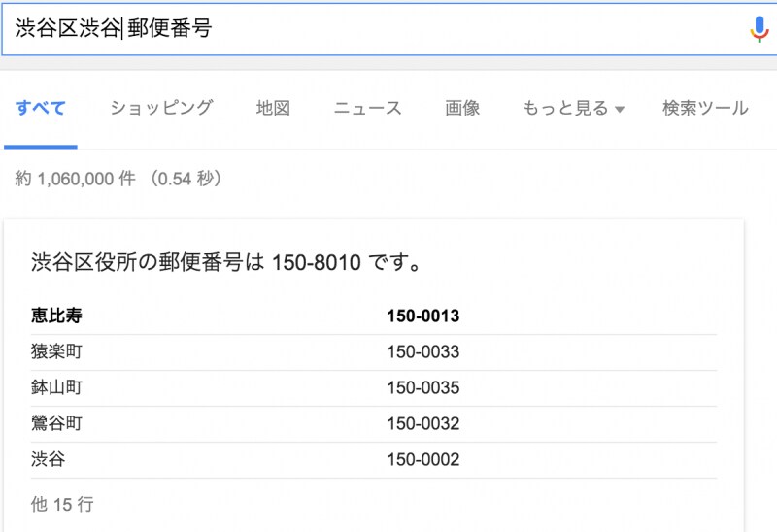Click postal code 150-0002 for 渋谷

(422, 459)
